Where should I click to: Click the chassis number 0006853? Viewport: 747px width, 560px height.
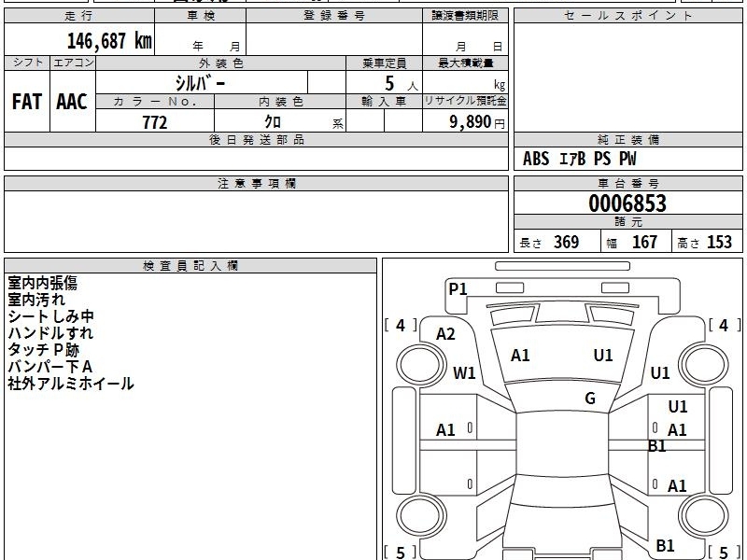click(627, 203)
